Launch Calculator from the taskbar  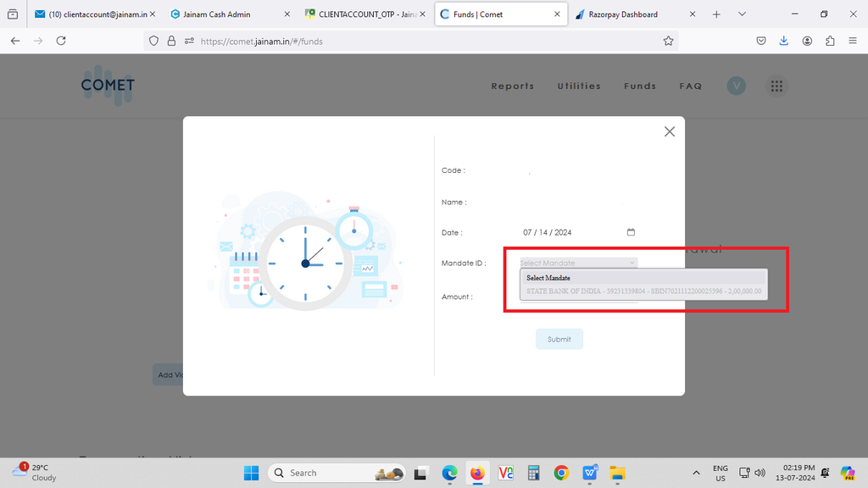click(533, 473)
